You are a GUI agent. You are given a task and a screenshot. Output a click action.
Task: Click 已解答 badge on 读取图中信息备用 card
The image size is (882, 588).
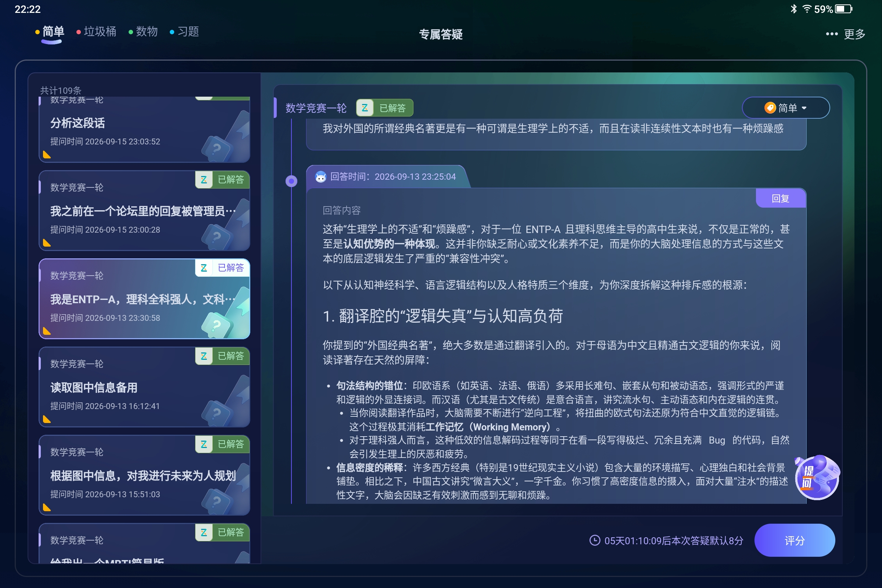[222, 356]
